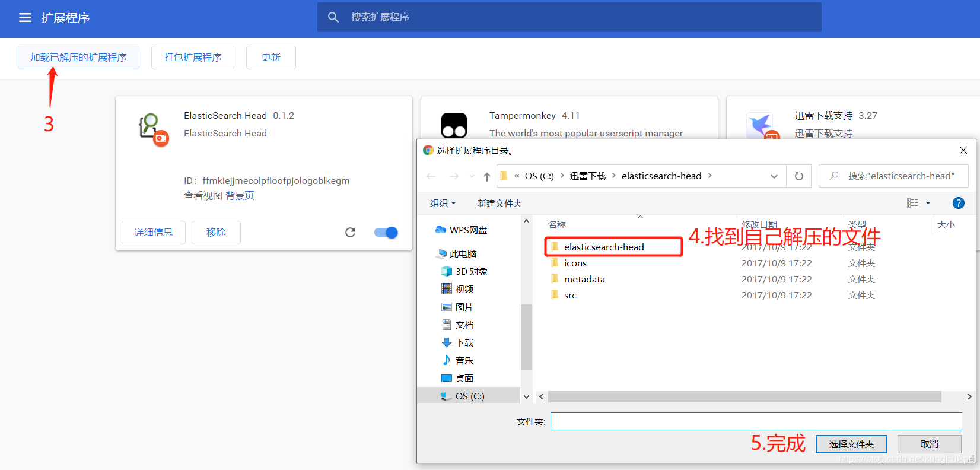Open 3D 对象 in navigation pane
This screenshot has height=470, width=980.
(465, 272)
